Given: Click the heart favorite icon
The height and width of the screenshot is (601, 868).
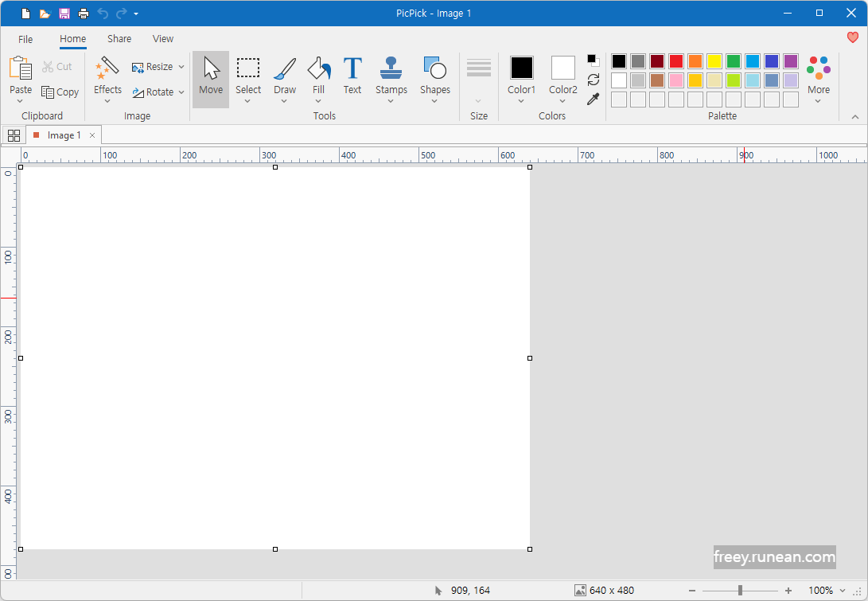Looking at the screenshot, I should tap(853, 37).
